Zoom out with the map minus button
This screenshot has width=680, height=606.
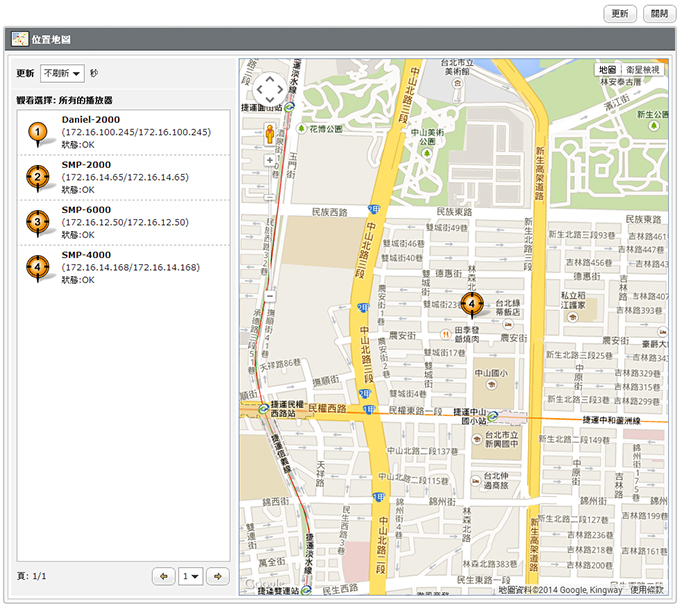[x=270, y=296]
